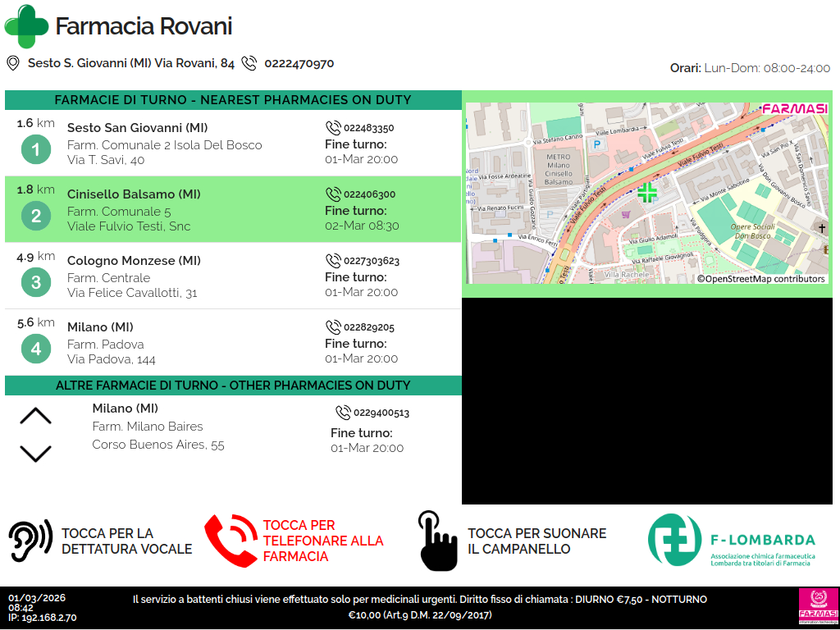Select numbered circle 3 for Cologno Monzese
The width and height of the screenshot is (840, 630).
point(35,283)
